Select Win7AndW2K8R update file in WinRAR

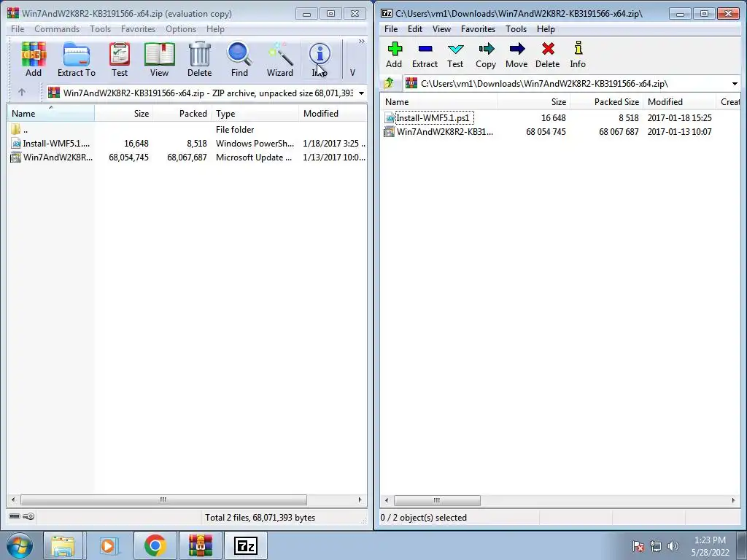coord(187,157)
